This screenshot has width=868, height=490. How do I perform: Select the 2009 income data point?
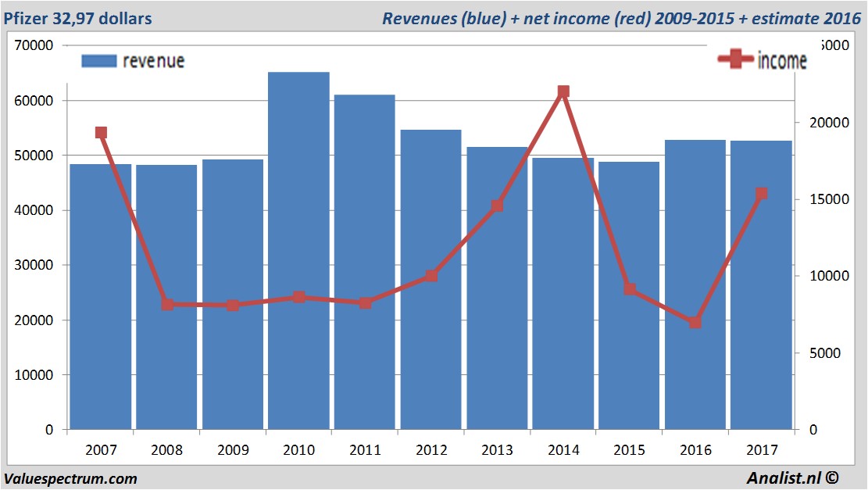[233, 305]
